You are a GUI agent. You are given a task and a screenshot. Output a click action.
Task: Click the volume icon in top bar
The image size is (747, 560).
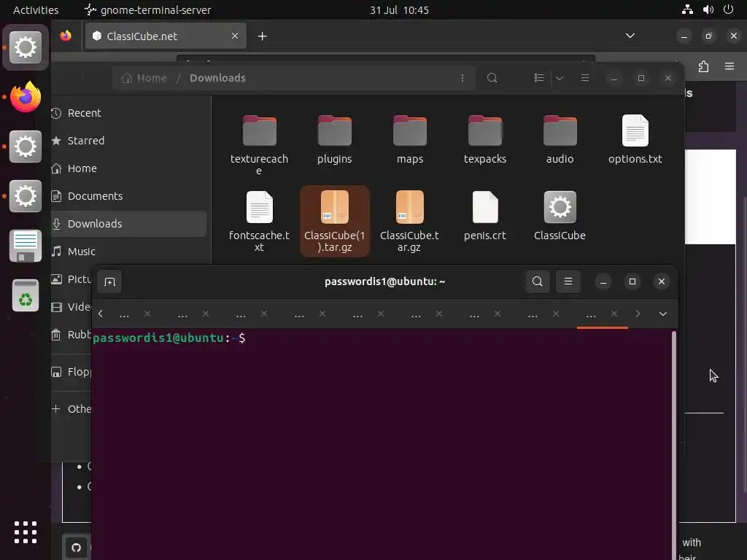point(708,9)
